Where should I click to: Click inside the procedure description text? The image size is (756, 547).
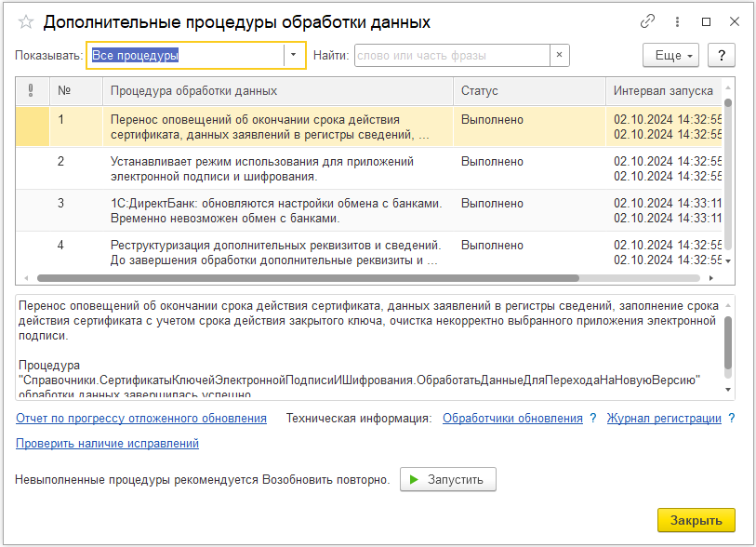tap(369, 347)
